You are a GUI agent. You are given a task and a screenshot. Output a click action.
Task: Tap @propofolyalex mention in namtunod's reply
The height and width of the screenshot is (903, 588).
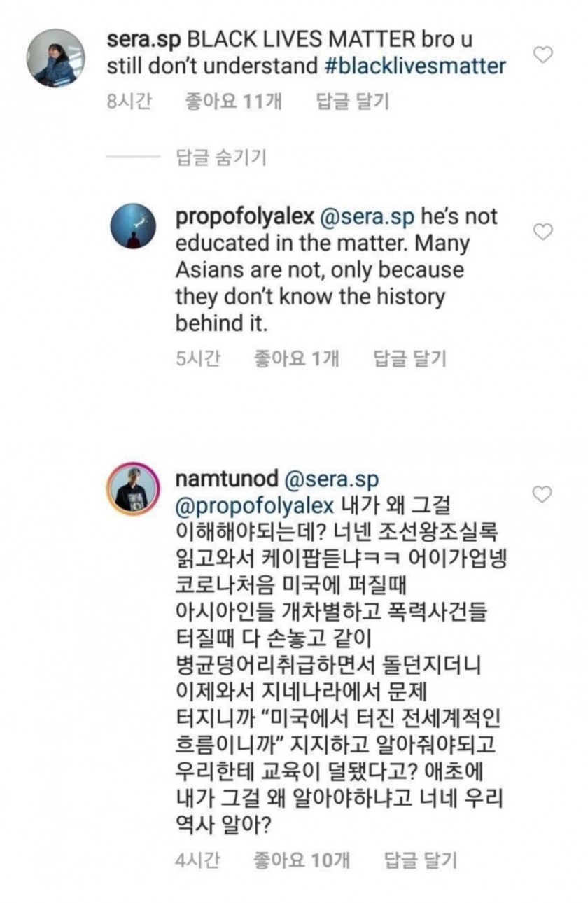(x=257, y=505)
